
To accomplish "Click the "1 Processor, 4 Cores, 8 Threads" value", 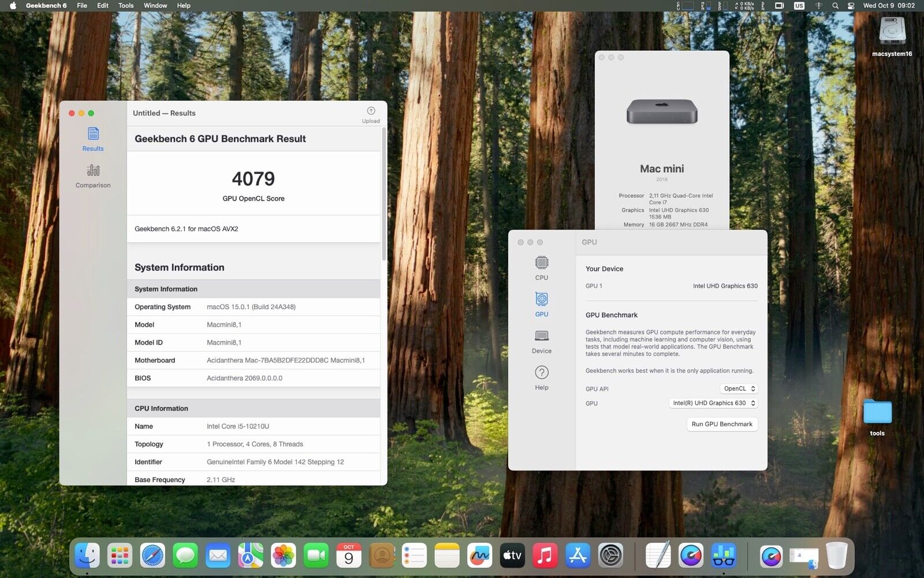I will pos(255,444).
